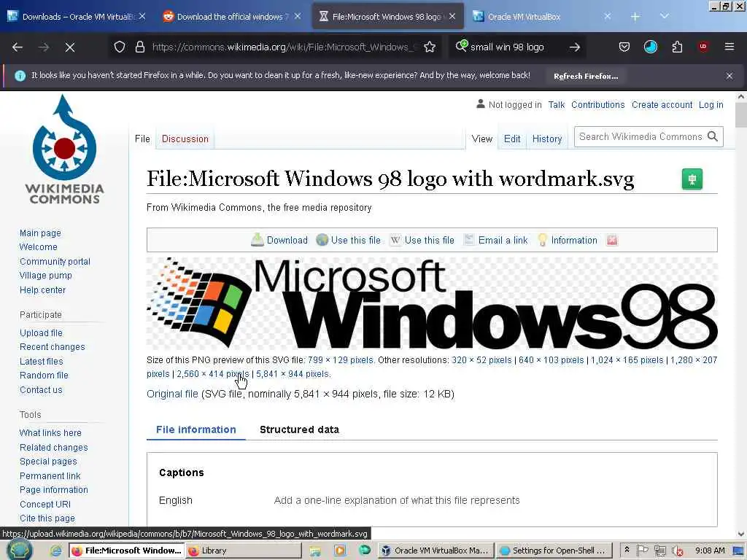Open Contributions link
Image resolution: width=747 pixels, height=560 pixels.
pyautogui.click(x=597, y=105)
